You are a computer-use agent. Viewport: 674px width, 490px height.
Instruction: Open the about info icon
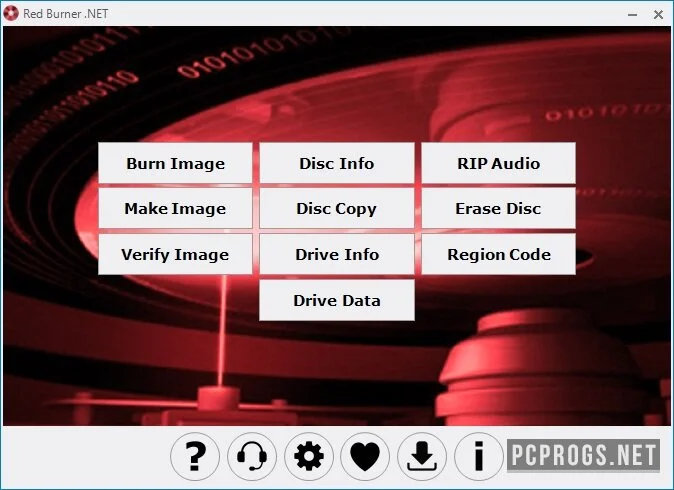pos(478,456)
